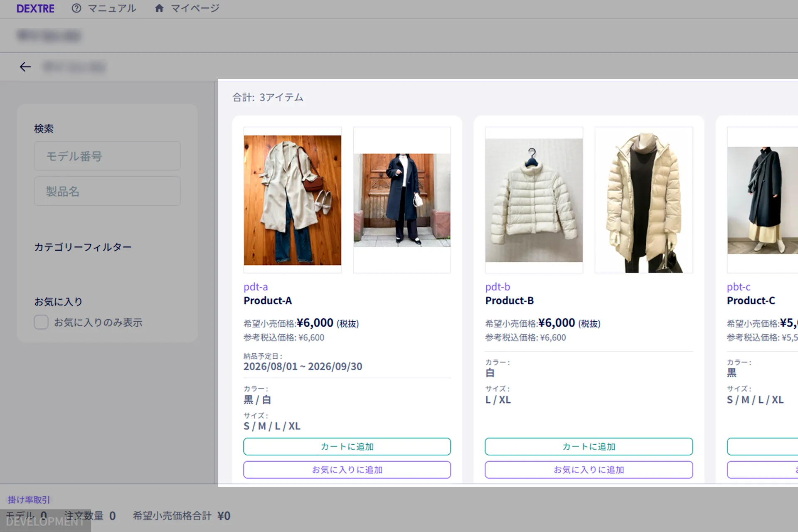This screenshot has width=798, height=532.
Task: Click the DEXTRE logo
Action: 35,8
